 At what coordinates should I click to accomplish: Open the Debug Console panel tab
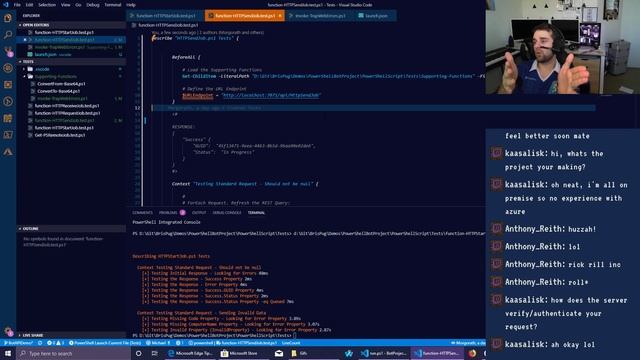[x=227, y=213]
